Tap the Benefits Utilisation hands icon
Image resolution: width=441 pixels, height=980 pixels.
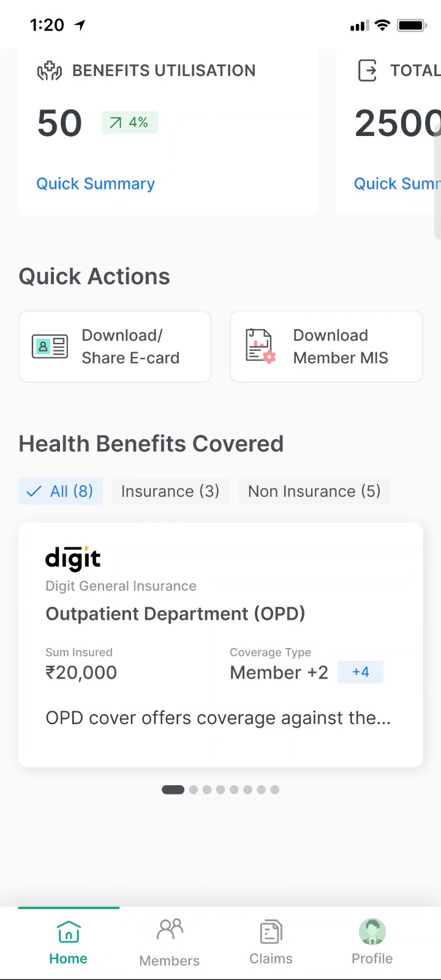point(50,71)
